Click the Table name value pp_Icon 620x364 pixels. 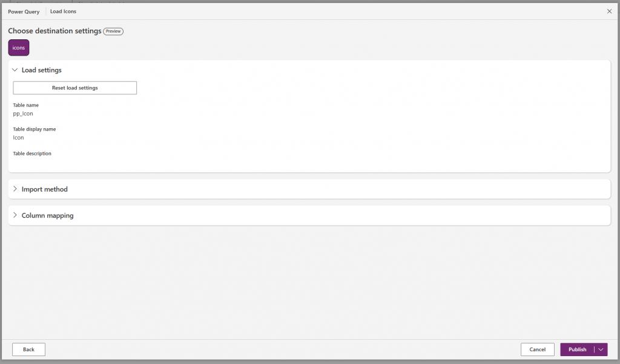[x=23, y=114]
